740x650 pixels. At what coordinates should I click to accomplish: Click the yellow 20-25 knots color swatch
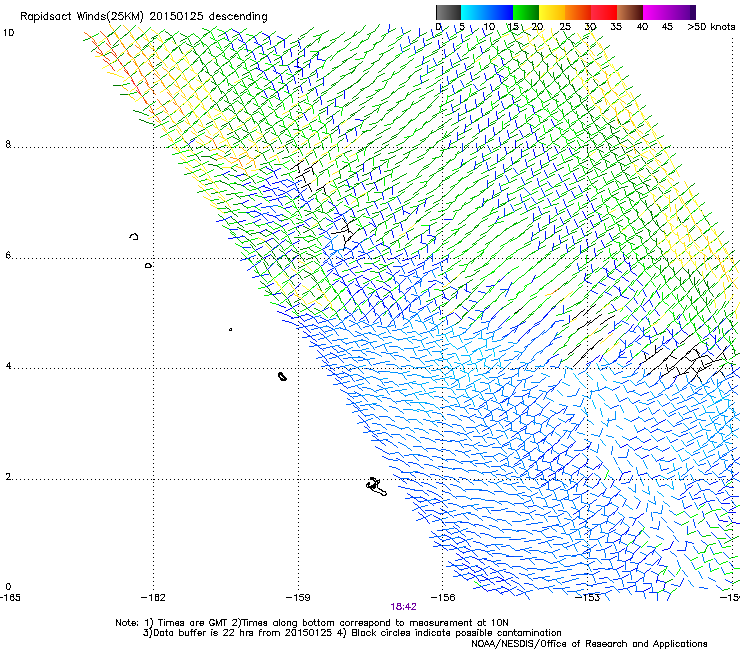pyautogui.click(x=552, y=12)
